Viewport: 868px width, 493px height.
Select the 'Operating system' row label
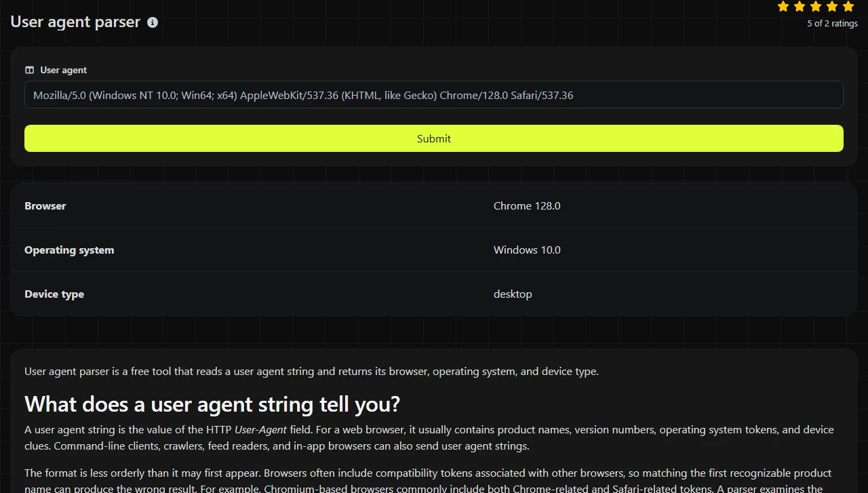[69, 250]
